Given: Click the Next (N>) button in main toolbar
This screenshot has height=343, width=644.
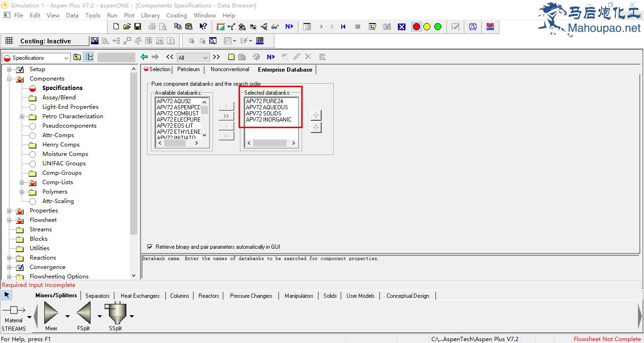Looking at the screenshot, I should click(289, 27).
